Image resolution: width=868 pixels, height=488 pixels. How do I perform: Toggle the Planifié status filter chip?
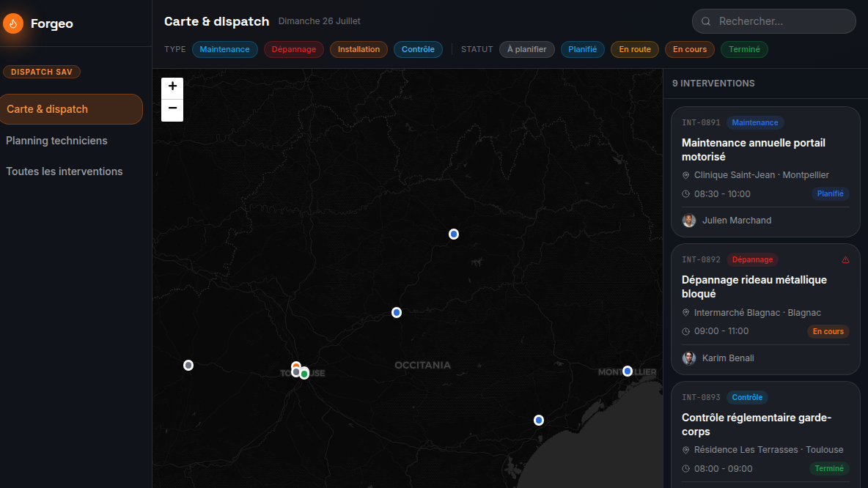pyautogui.click(x=582, y=49)
